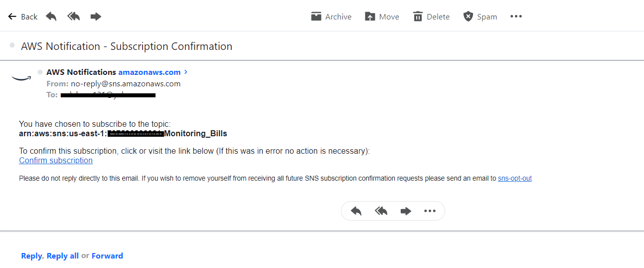This screenshot has width=644, height=268.
Task: Click the top toolbar Reply All icon
Action: [74, 16]
